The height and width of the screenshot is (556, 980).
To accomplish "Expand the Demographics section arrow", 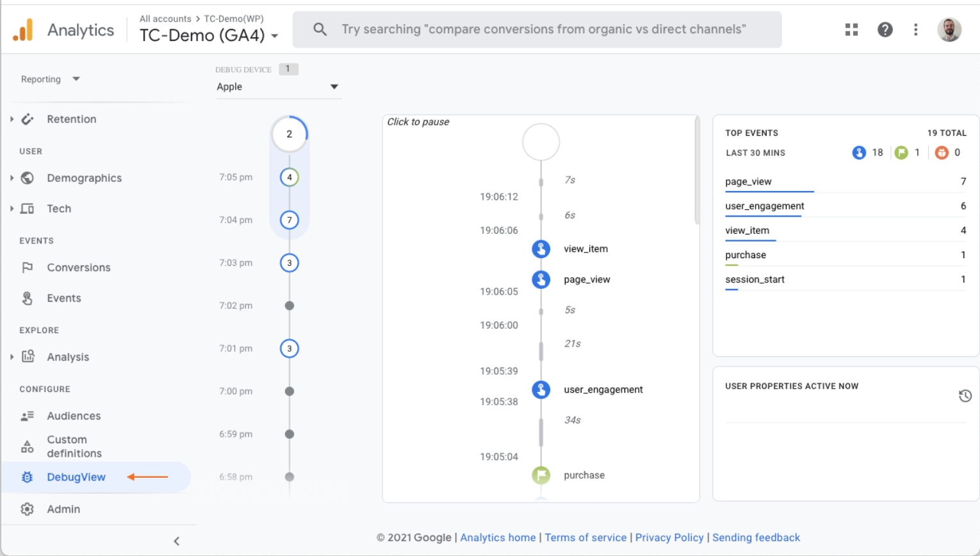I will tap(12, 178).
